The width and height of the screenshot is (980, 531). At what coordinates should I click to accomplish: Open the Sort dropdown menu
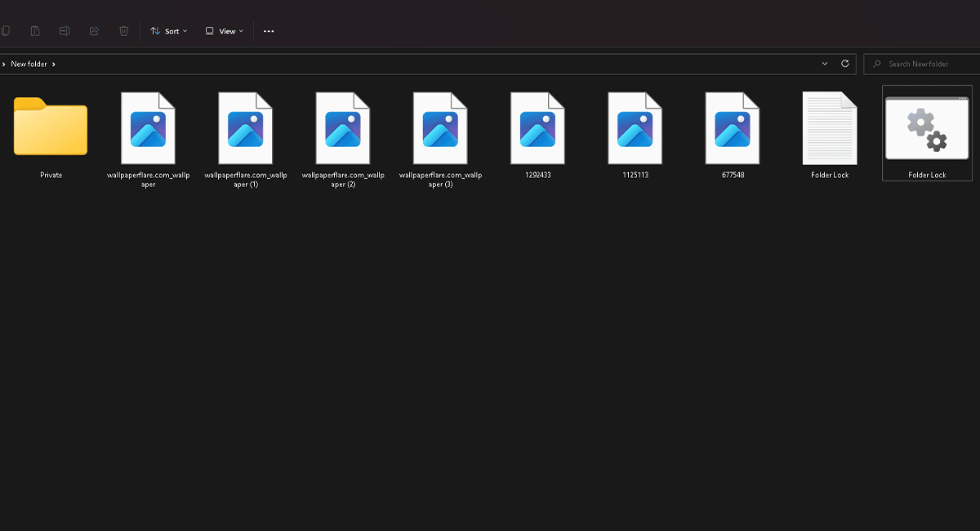169,31
